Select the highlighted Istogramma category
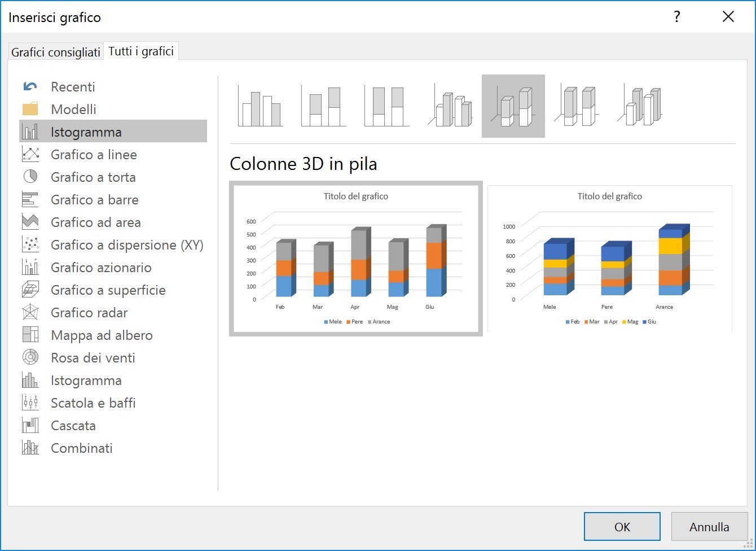The image size is (756, 551). tap(113, 132)
